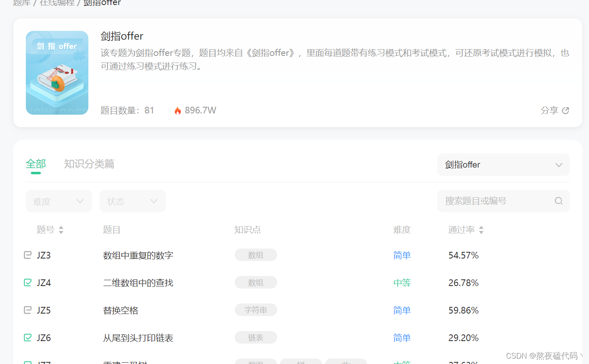Viewport: 589px width, 364px height.
Task: Open the 难度 filter dropdown
Action: (59, 201)
